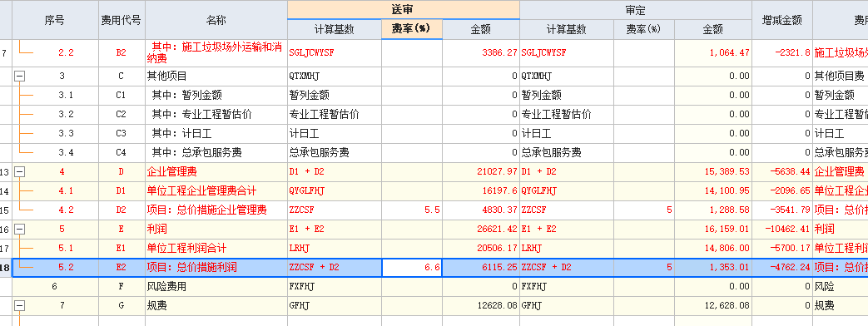Select amount cell 1,353.01
Viewport: 868px width, 326px height.
pyautogui.click(x=713, y=268)
